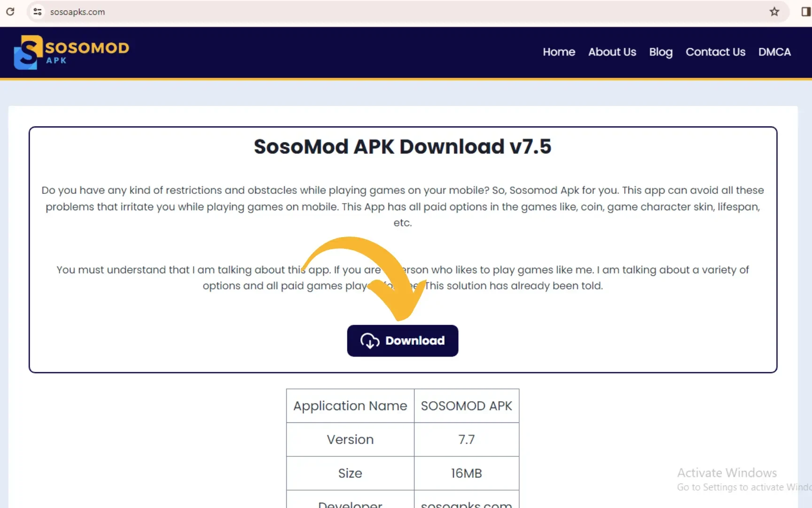
Task: Click the paragraph starting "You must understand"
Action: tap(403, 278)
